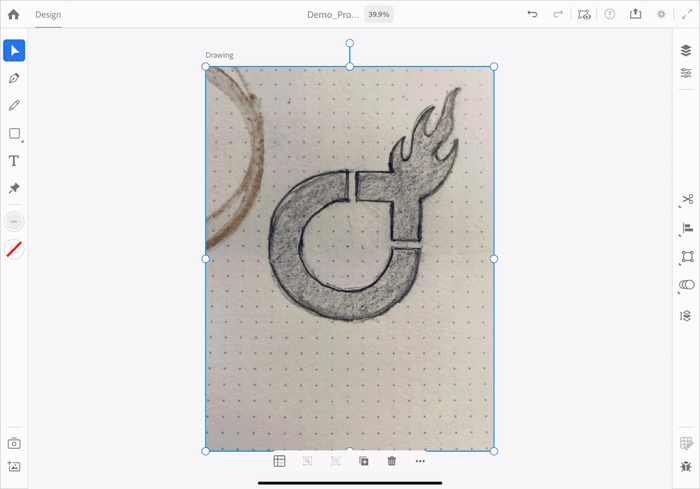Select the Selection arrow tool
Image resolution: width=700 pixels, height=489 pixels.
point(14,50)
